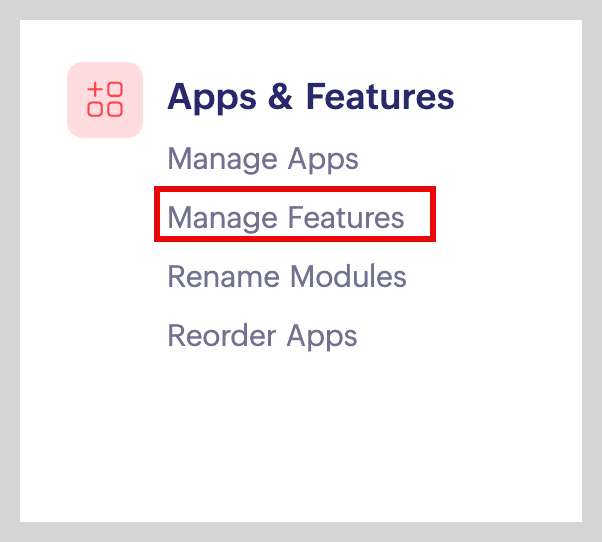This screenshot has height=542, width=602.
Task: Open the link boxed in red
Action: [x=286, y=217]
